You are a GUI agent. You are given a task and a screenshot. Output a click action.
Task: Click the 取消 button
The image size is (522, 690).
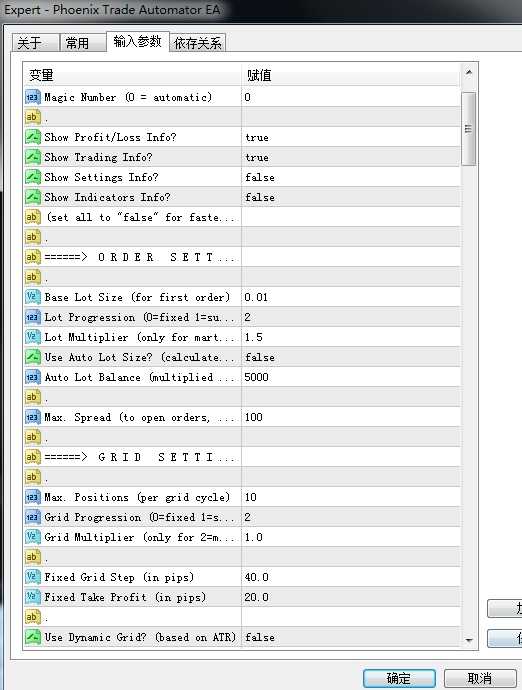click(x=480, y=678)
